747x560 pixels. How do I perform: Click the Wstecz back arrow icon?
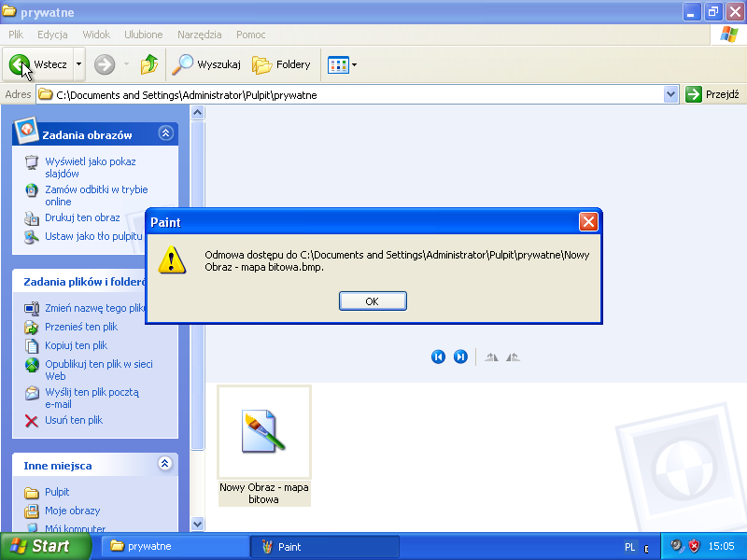[x=20, y=64]
